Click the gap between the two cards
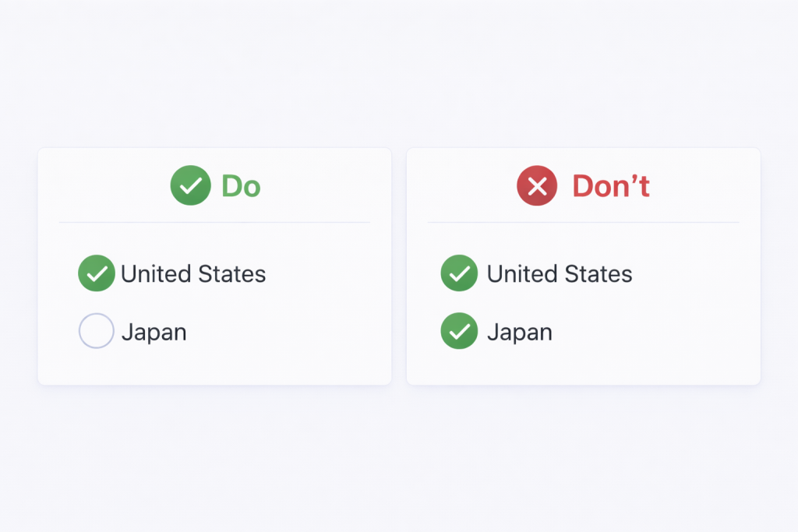 pos(399,265)
